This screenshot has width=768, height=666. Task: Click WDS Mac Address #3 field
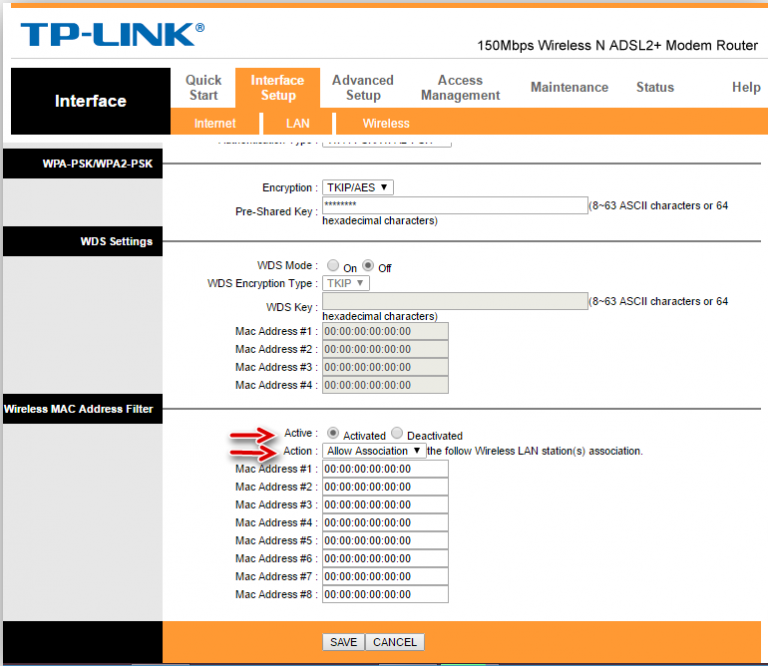tap(385, 367)
